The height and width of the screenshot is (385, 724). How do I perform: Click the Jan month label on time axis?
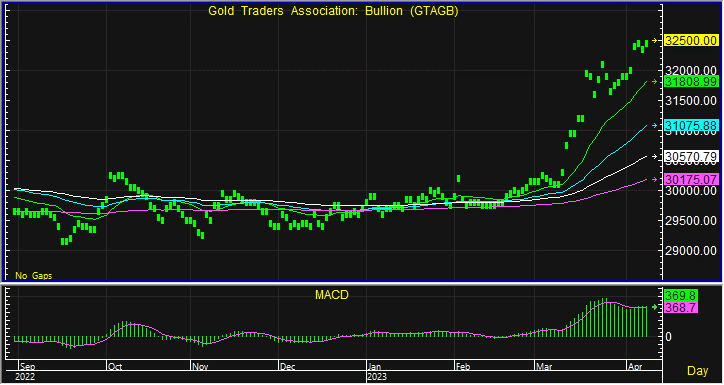(x=375, y=367)
